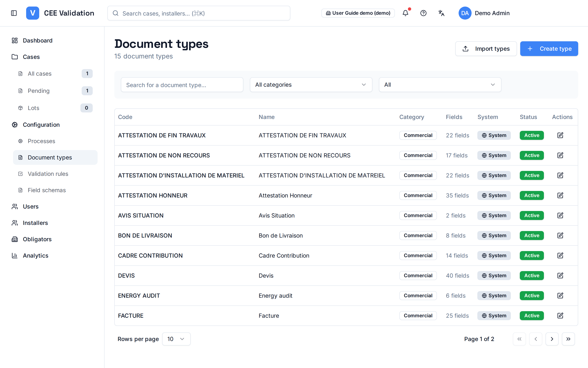
Task: Open the Installers page
Action: point(35,223)
